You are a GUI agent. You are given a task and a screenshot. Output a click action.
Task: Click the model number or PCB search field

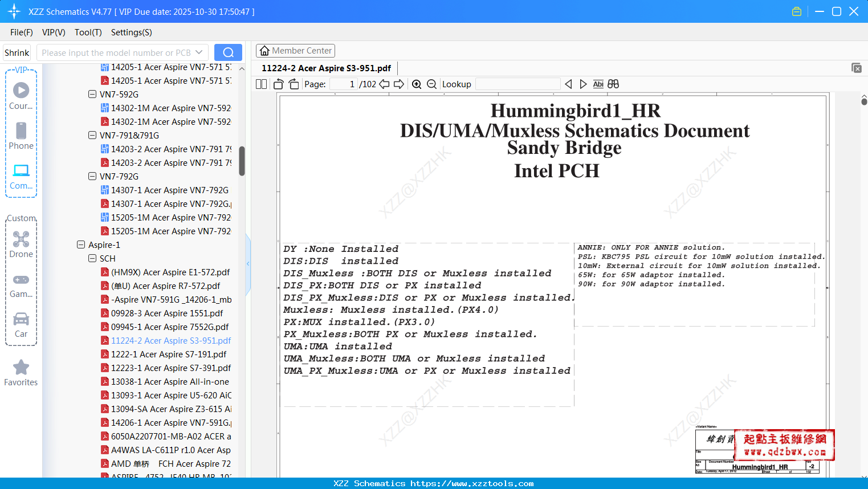pyautogui.click(x=116, y=52)
